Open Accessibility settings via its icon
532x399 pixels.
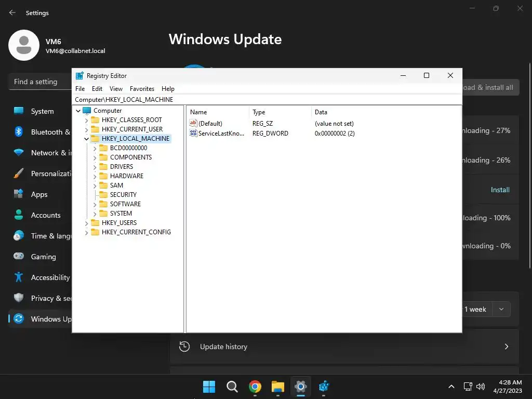click(x=19, y=277)
